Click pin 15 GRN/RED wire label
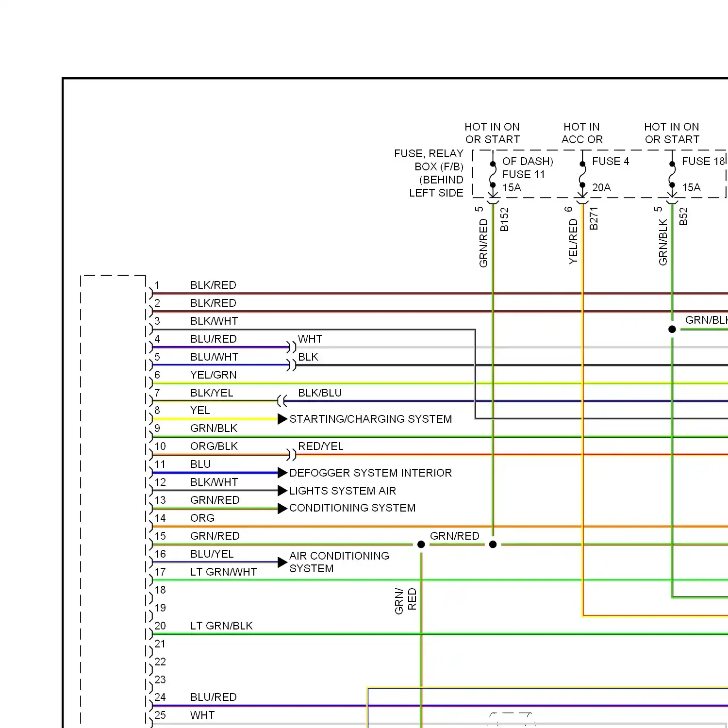Viewport: 728px width, 728px height. coord(215,536)
